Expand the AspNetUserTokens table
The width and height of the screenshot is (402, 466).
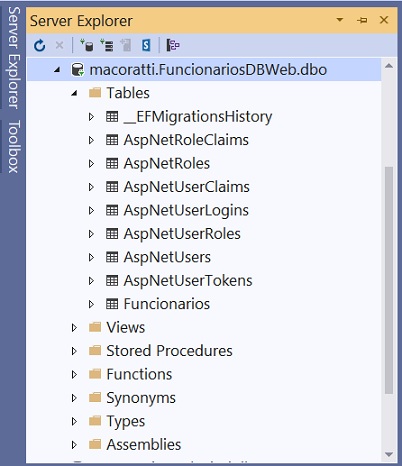91,281
